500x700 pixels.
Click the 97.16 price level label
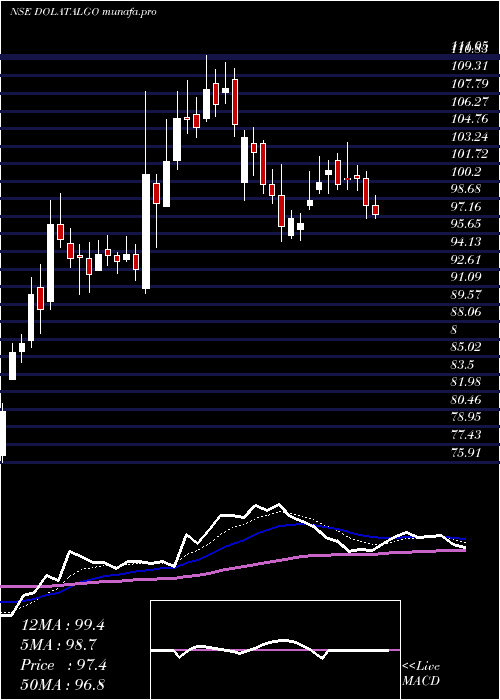pos(466,206)
